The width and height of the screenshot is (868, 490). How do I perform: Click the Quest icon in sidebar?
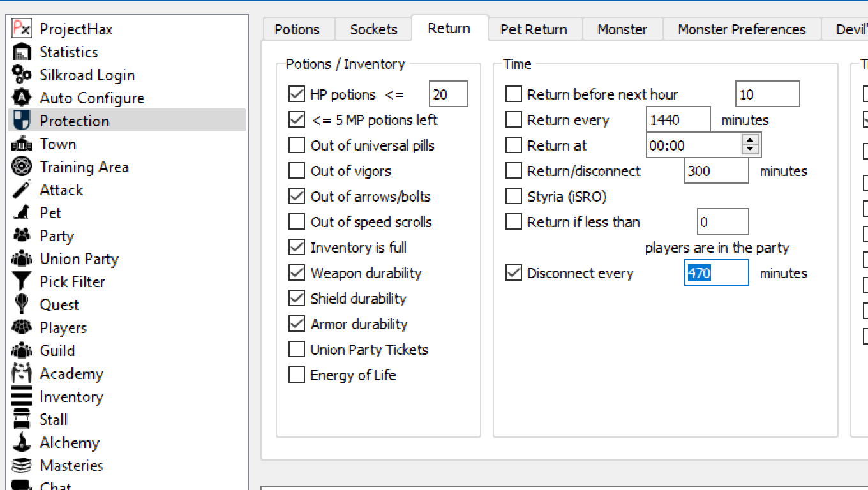click(x=22, y=304)
